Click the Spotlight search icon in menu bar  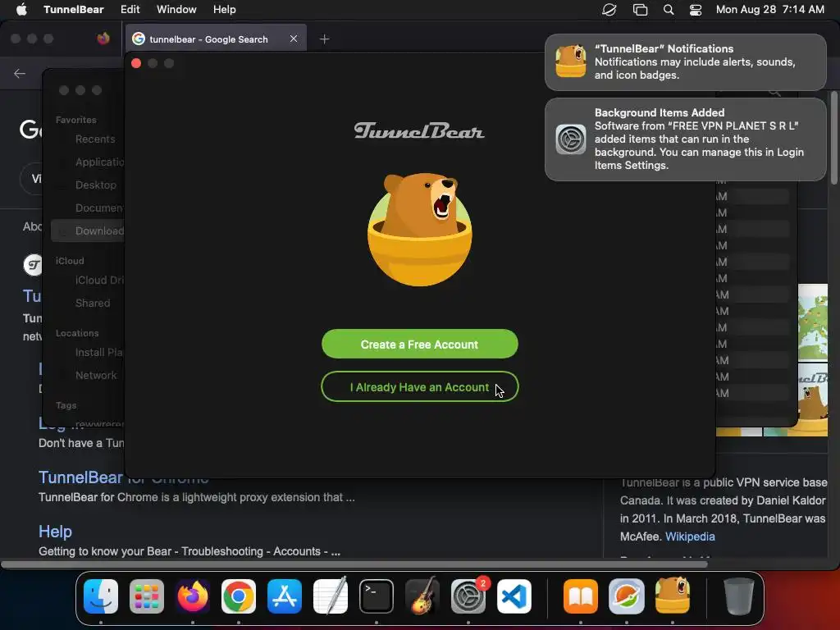668,10
